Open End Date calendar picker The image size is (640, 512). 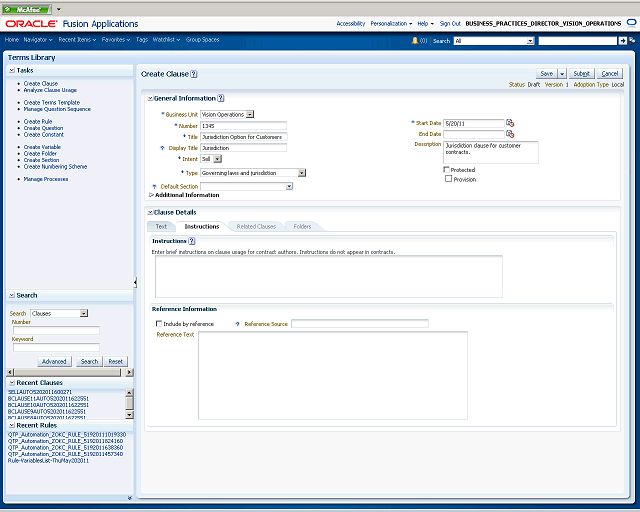click(510, 134)
